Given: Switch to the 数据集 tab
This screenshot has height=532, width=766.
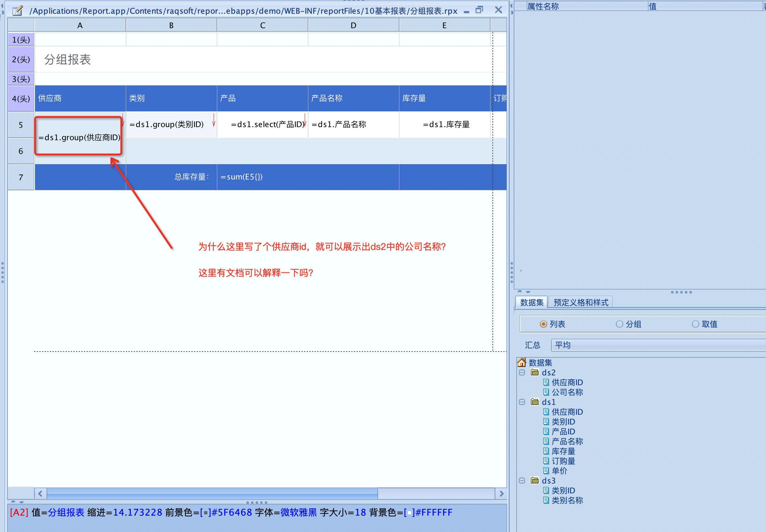Looking at the screenshot, I should point(531,302).
